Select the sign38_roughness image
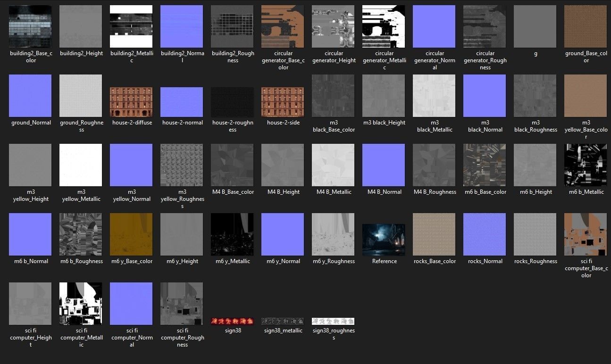 coord(333,322)
